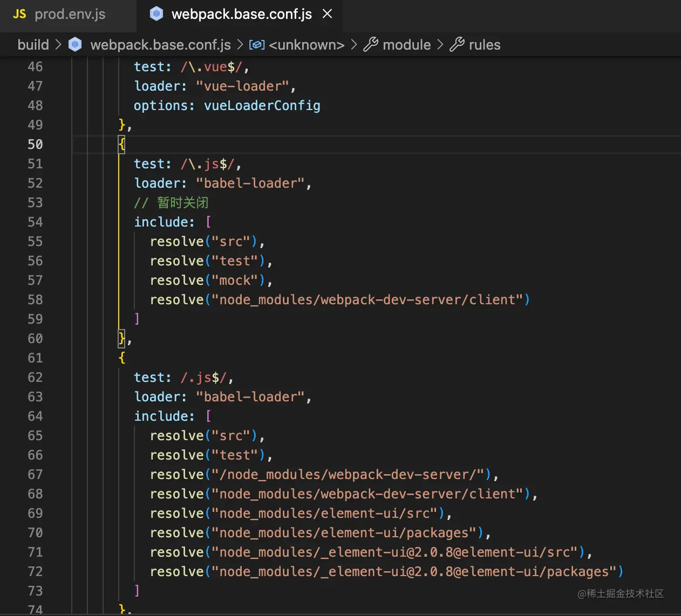Place cursor on the "vue-loader" string

coord(243,86)
